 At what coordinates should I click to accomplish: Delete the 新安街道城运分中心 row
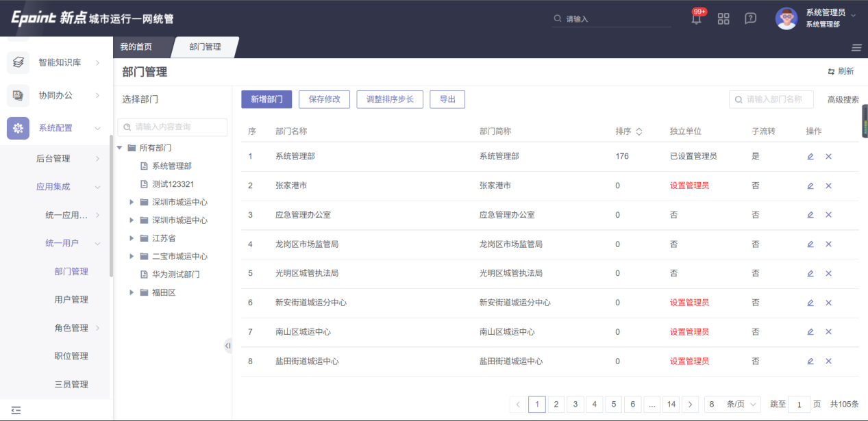[x=828, y=303]
